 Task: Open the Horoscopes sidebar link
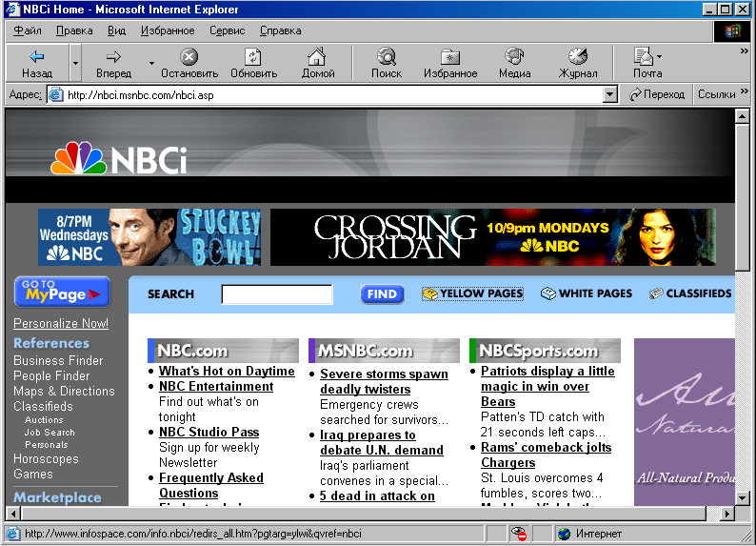click(46, 458)
